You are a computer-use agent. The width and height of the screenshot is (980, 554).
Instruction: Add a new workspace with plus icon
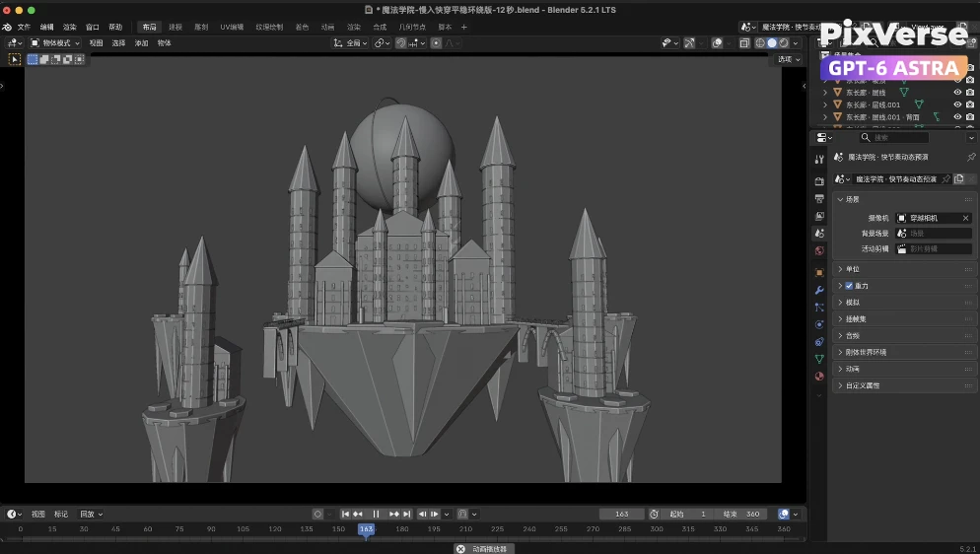point(463,27)
